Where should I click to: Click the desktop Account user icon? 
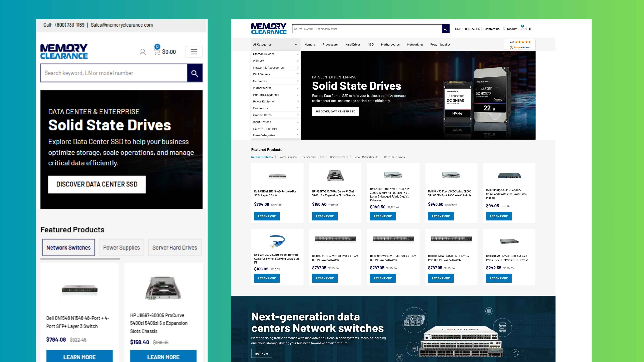pyautogui.click(x=504, y=29)
